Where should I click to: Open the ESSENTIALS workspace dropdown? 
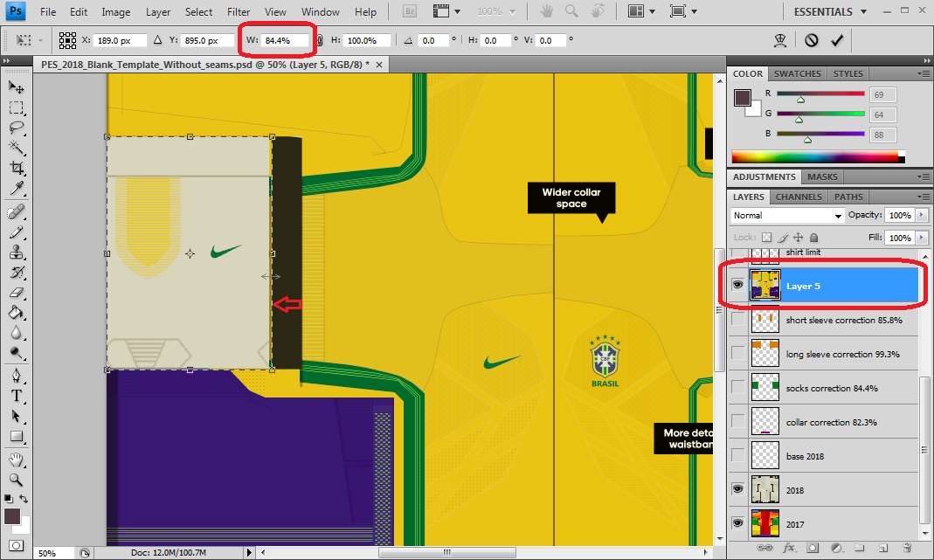click(x=830, y=11)
